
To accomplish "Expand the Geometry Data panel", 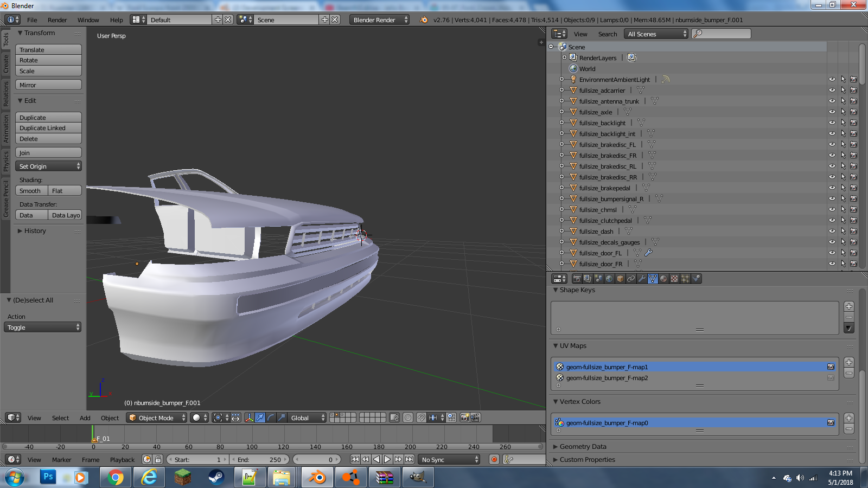I will pos(583,447).
